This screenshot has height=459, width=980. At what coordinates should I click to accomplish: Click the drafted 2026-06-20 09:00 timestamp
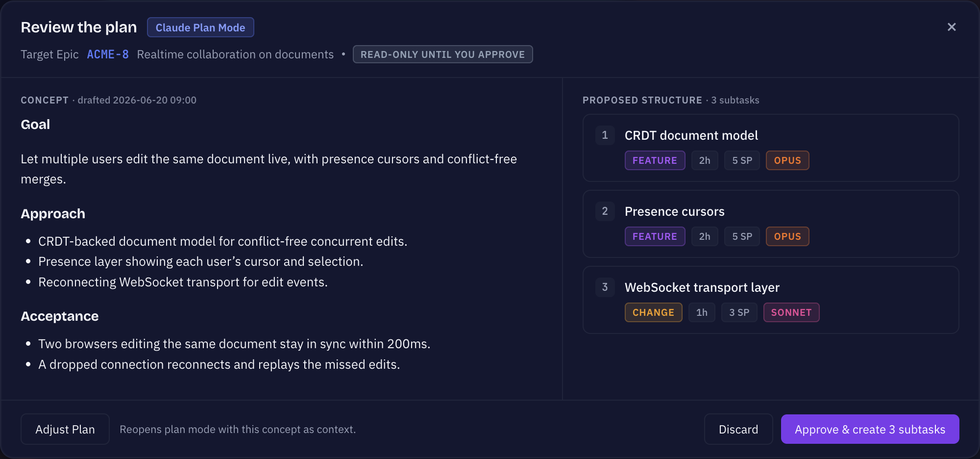[137, 100]
